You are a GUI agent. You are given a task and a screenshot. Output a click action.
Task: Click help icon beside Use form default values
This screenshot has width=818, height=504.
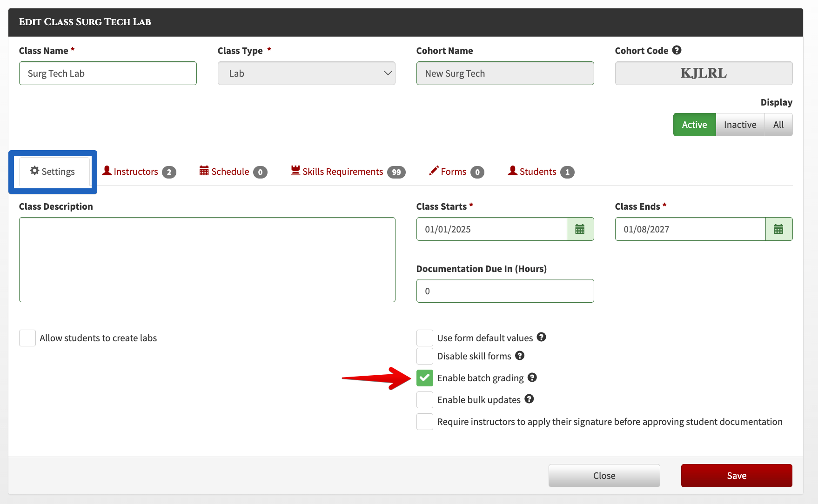[x=541, y=337]
